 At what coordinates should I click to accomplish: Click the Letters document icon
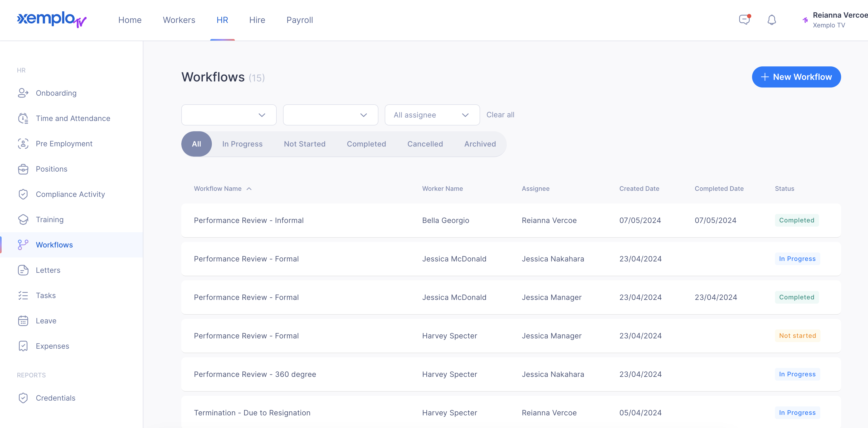tap(23, 270)
